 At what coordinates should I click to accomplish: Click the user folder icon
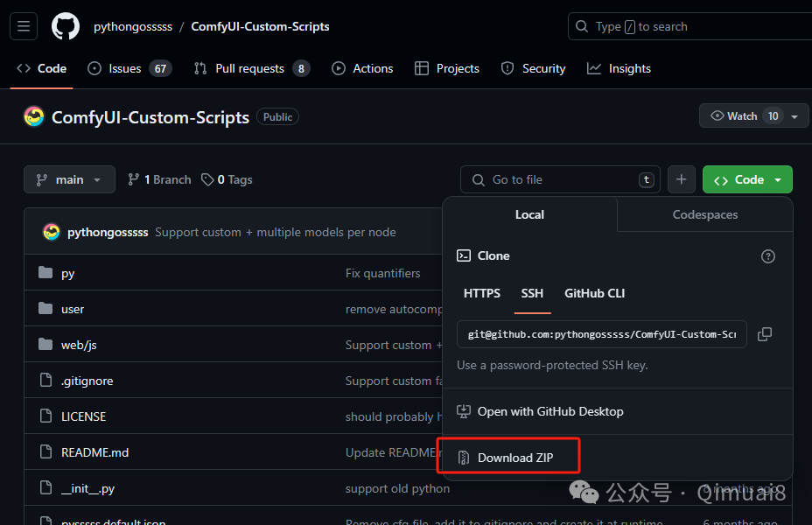45,309
